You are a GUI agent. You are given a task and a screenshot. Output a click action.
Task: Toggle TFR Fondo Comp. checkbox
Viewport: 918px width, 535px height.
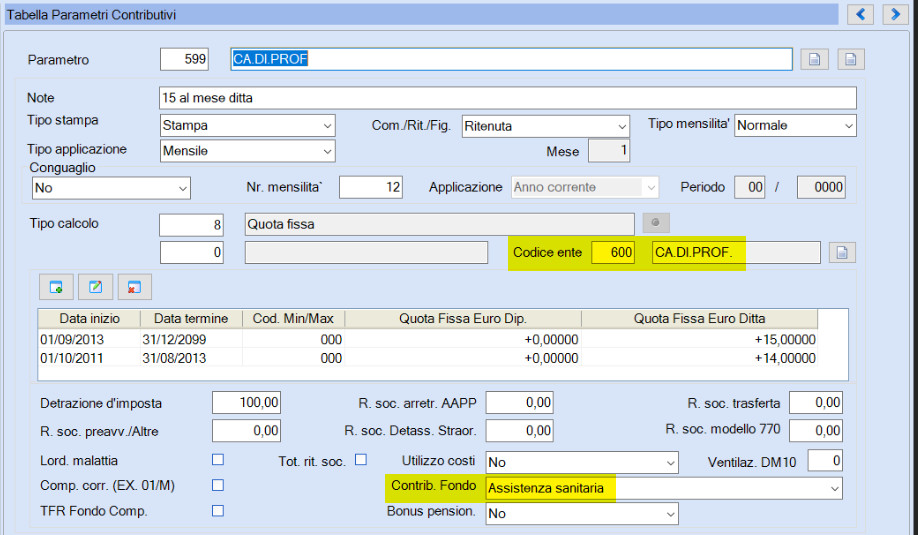pos(218,511)
